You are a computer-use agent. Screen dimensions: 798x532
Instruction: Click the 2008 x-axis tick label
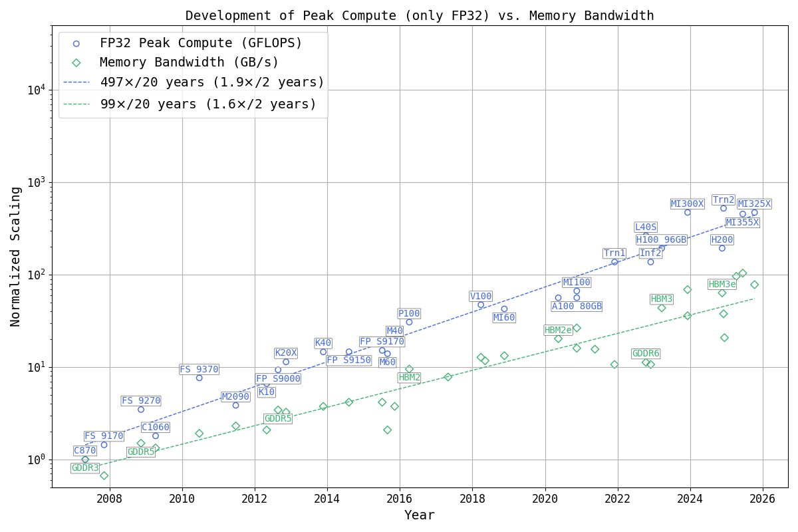click(110, 498)
